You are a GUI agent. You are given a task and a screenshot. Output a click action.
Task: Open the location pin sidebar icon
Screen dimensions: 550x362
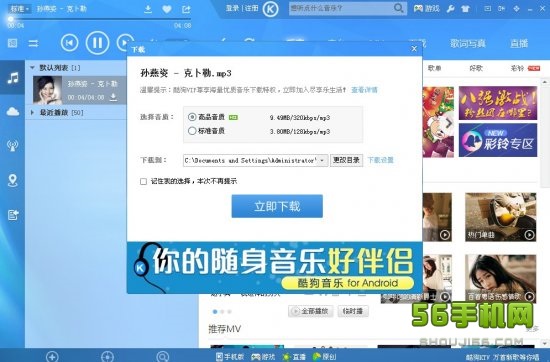point(13,180)
